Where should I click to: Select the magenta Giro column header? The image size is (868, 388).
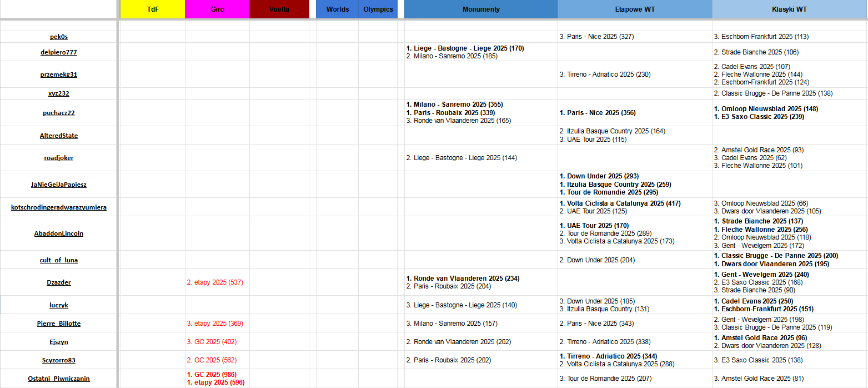(217, 9)
